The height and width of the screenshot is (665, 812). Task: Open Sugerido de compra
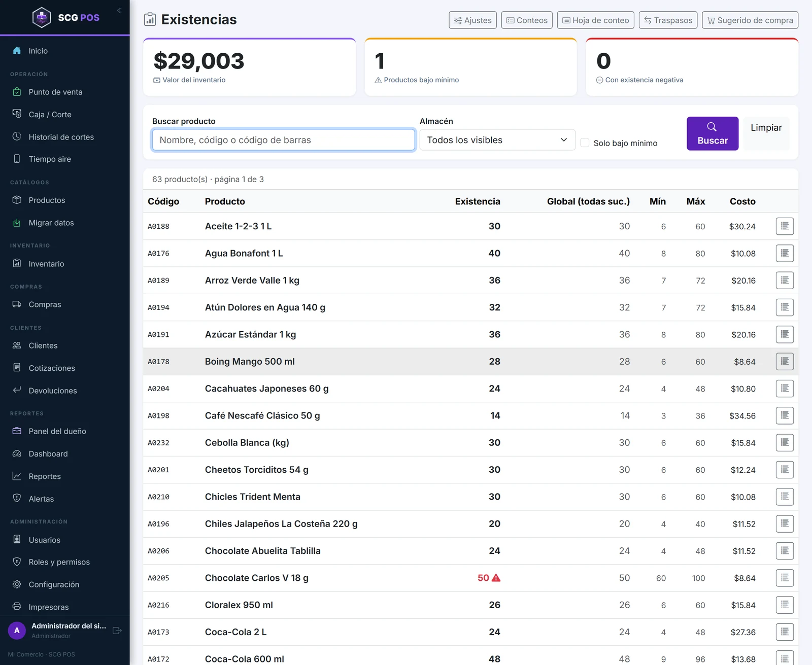click(750, 20)
